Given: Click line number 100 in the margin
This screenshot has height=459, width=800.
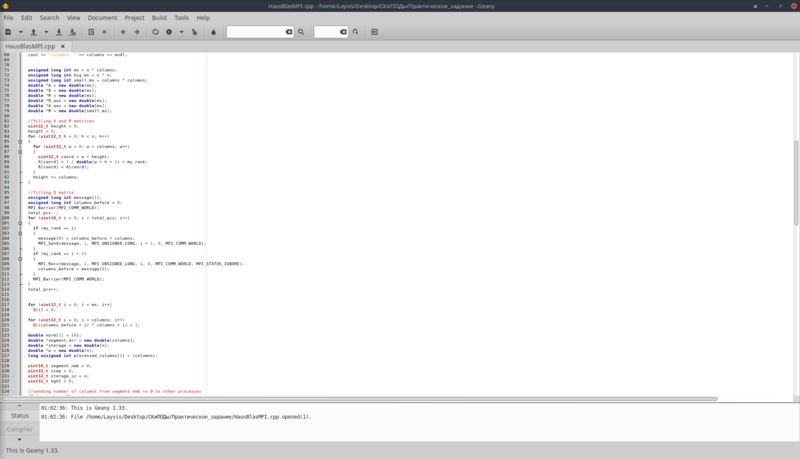Looking at the screenshot, I should (6, 218).
